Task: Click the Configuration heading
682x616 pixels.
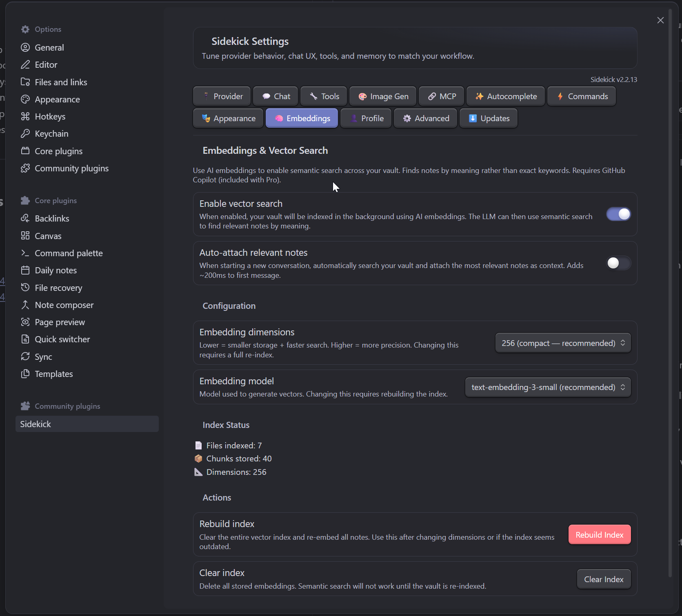Action: coord(229,306)
